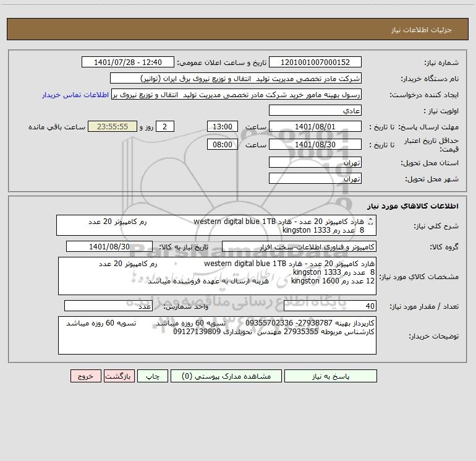Click the چاپ print button
This screenshot has width=476, height=461.
pyautogui.click(x=153, y=376)
